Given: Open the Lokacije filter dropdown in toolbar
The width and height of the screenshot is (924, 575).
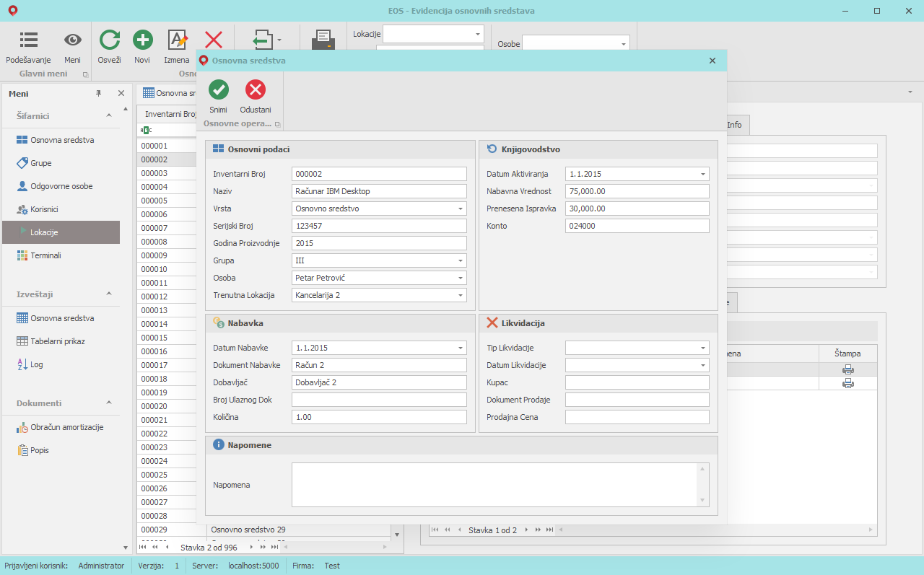Looking at the screenshot, I should click(x=478, y=34).
